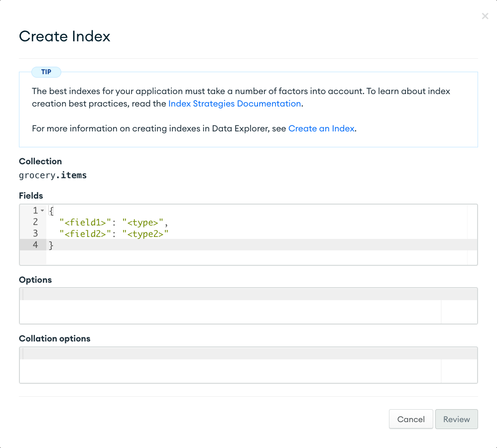Click the Create Index heading

65,36
